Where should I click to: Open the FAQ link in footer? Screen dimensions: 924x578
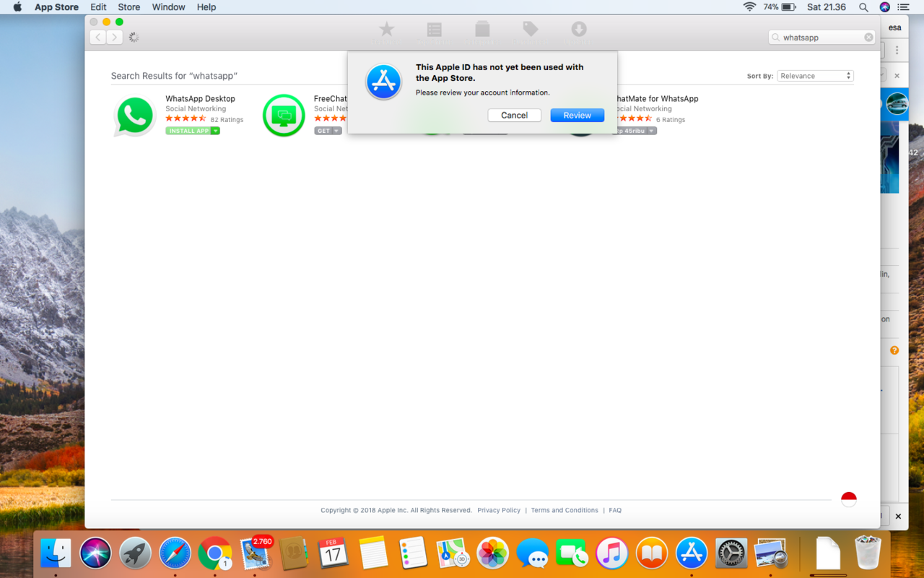[x=615, y=510]
